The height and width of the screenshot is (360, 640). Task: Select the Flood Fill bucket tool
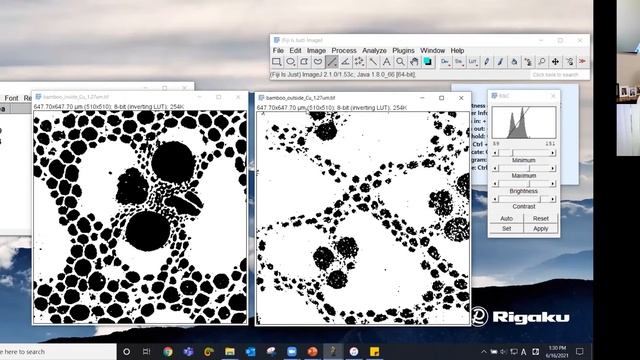tap(514, 62)
